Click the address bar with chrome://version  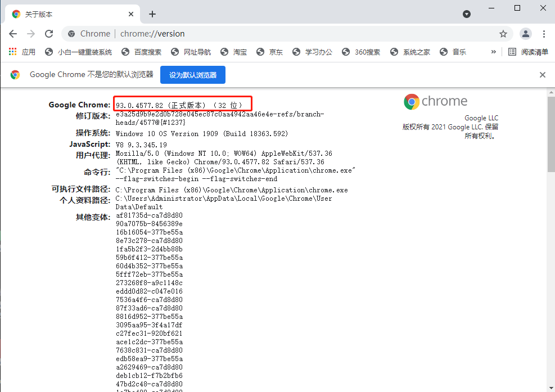(x=287, y=34)
